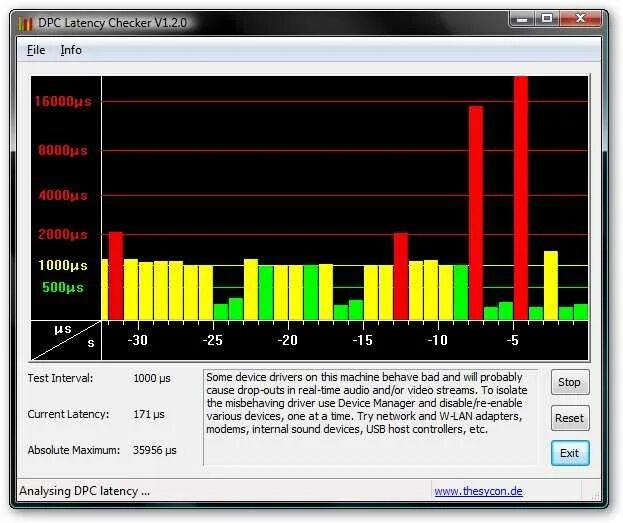
Task: Click the green 500µs axis label
Action: (63, 287)
